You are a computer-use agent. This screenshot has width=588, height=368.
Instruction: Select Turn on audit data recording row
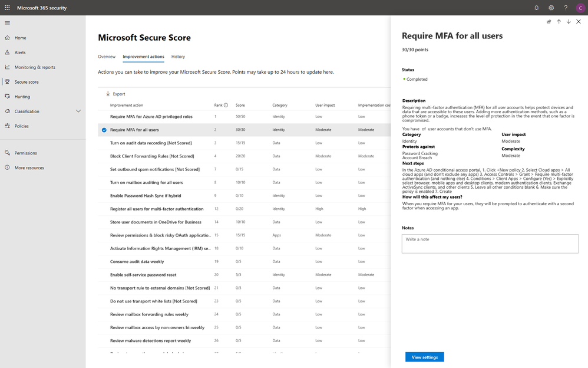(244, 143)
